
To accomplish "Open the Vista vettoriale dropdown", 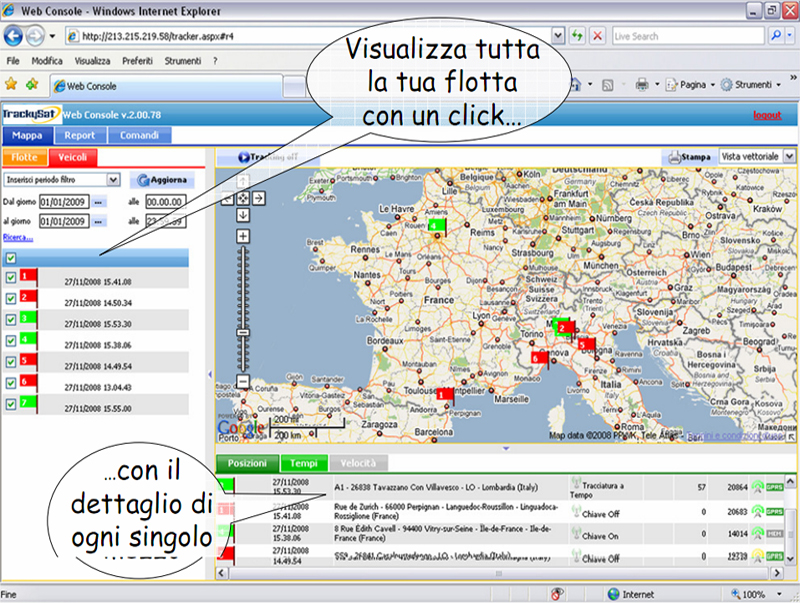I will click(x=789, y=156).
